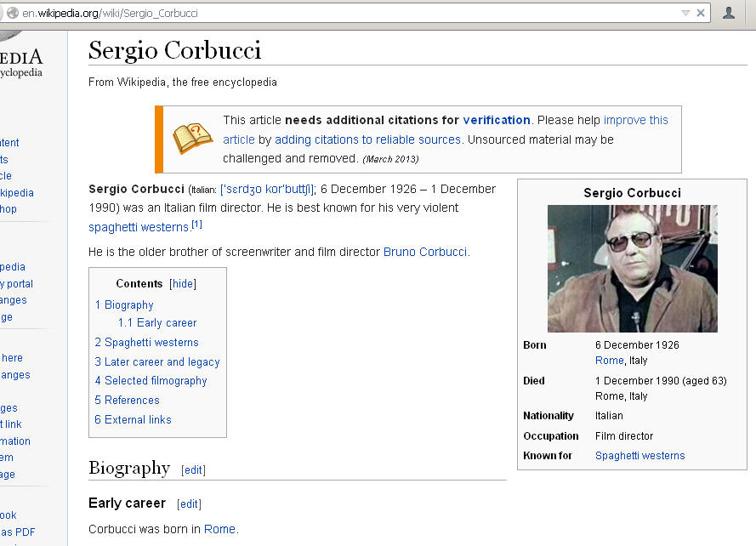Hide the Contents table
The width and height of the screenshot is (756, 546).
(183, 283)
